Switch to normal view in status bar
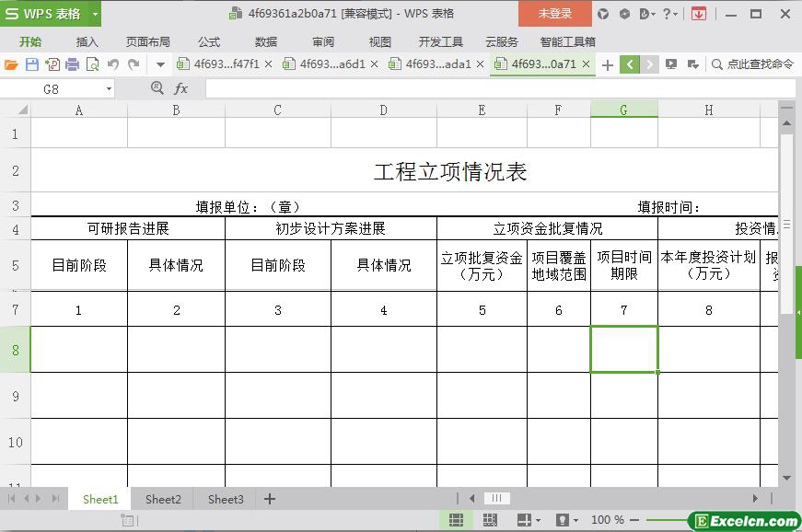Image resolution: width=802 pixels, height=532 pixels. coord(456,520)
